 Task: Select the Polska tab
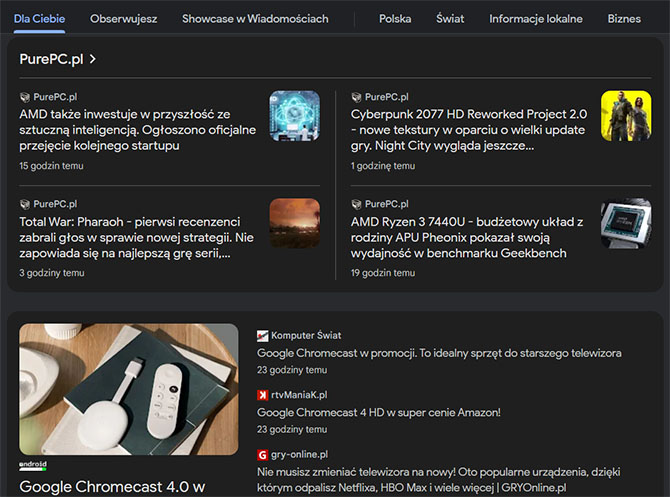(395, 19)
